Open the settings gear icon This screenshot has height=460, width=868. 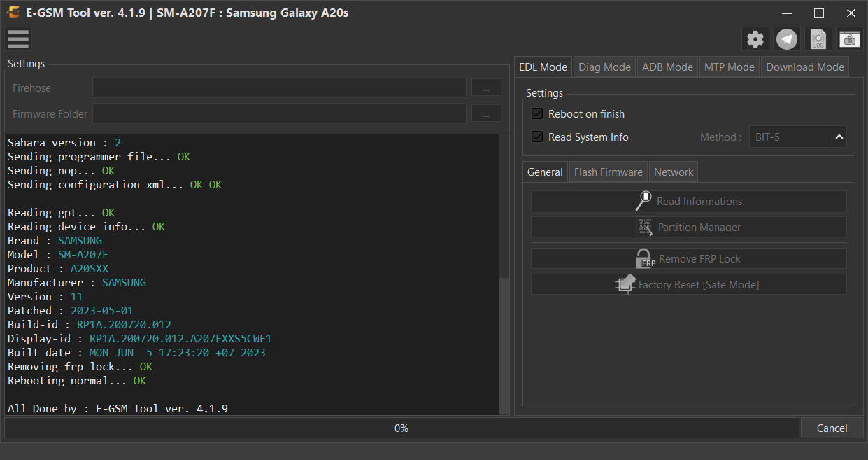[x=755, y=39]
